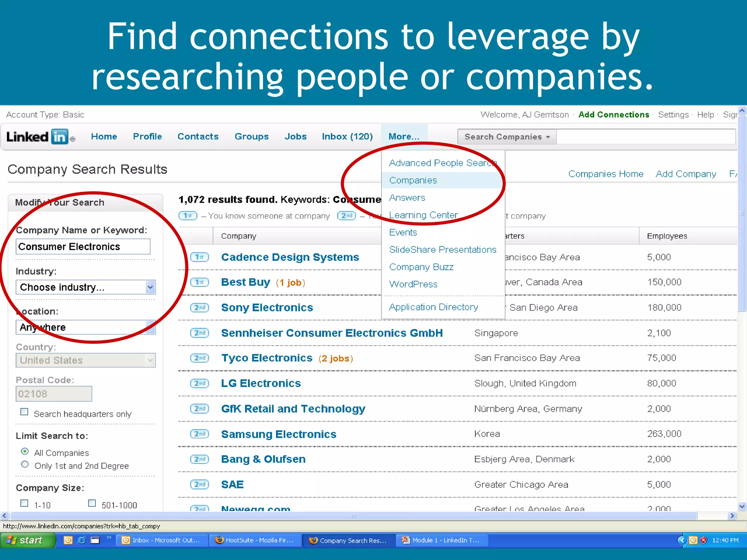Choose Company Buzz menu item
Screen dimensions: 747x560
pyautogui.click(x=421, y=267)
